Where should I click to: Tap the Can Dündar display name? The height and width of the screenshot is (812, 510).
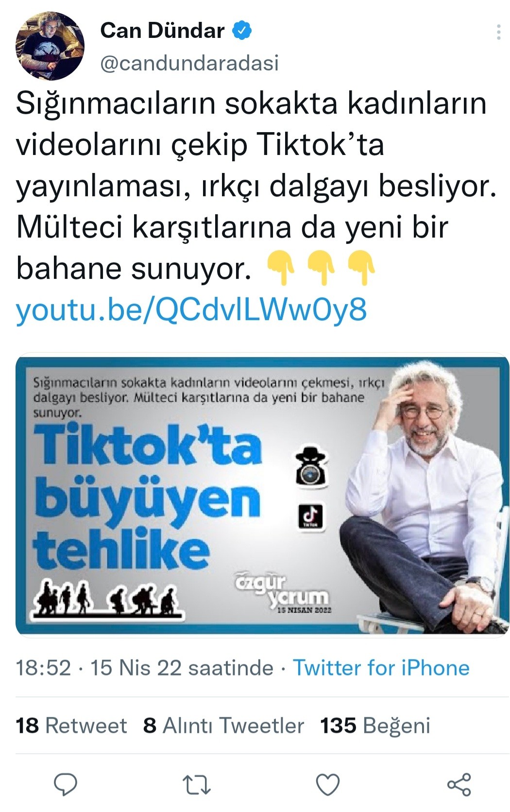162,31
